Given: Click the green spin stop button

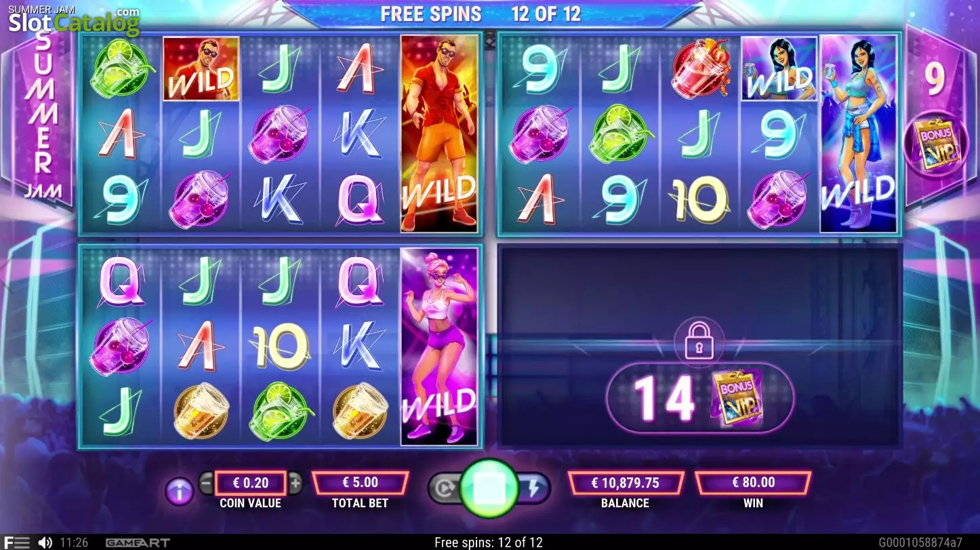Looking at the screenshot, I should coord(489,489).
